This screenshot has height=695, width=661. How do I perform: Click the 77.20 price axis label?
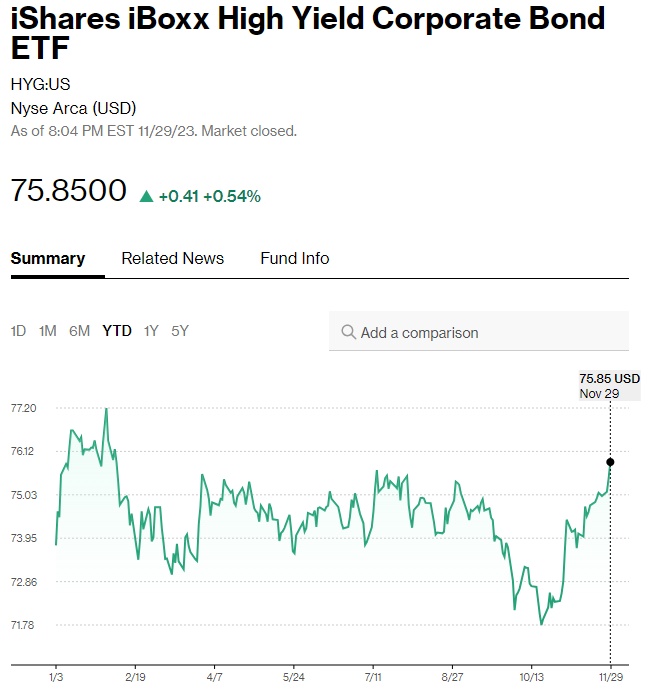23,408
